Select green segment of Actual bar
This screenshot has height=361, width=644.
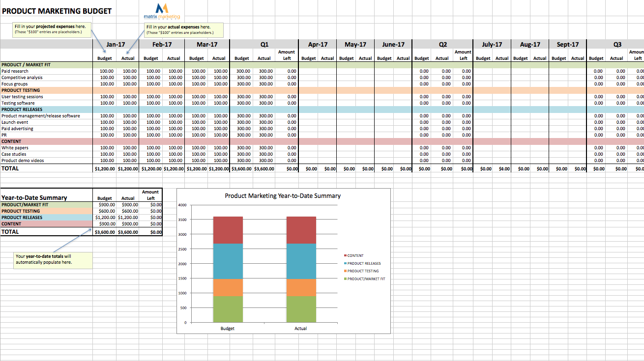[x=301, y=309]
